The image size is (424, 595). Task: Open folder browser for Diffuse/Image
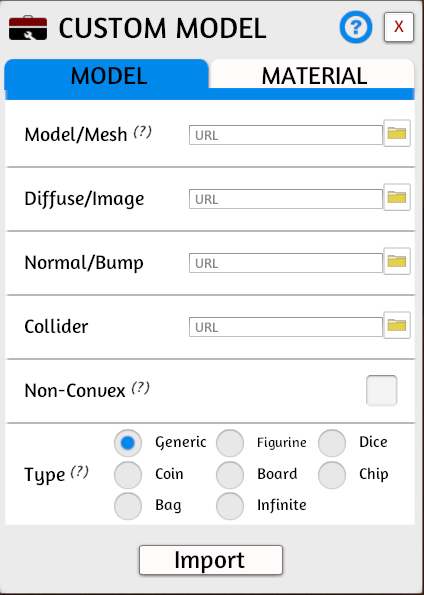coord(397,197)
